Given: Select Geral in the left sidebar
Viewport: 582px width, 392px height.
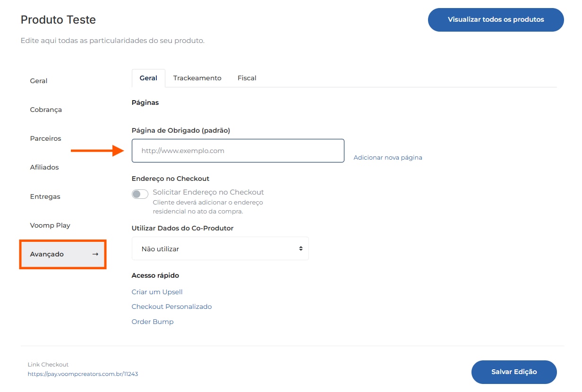Looking at the screenshot, I should click(39, 81).
